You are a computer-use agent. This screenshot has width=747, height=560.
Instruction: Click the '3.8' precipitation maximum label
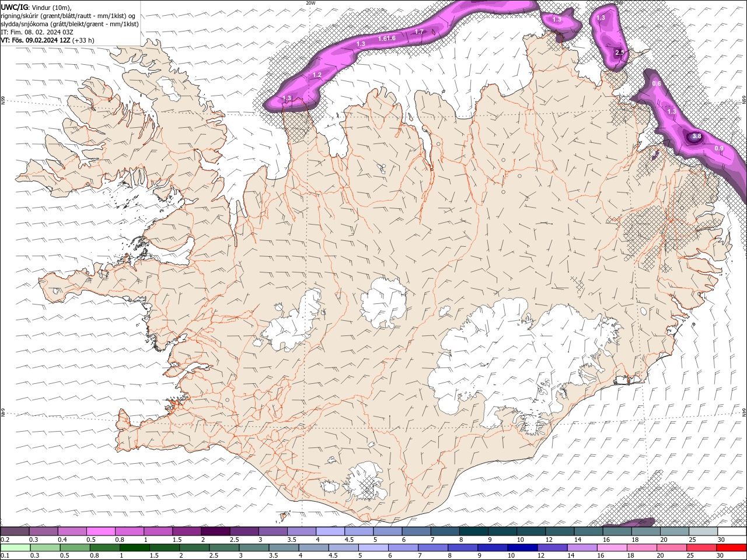pos(696,136)
